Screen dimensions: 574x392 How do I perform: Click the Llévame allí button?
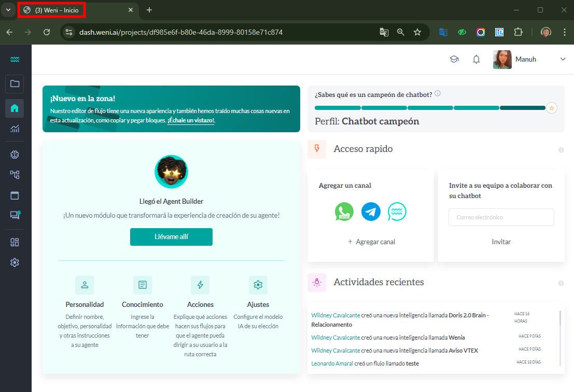(171, 236)
